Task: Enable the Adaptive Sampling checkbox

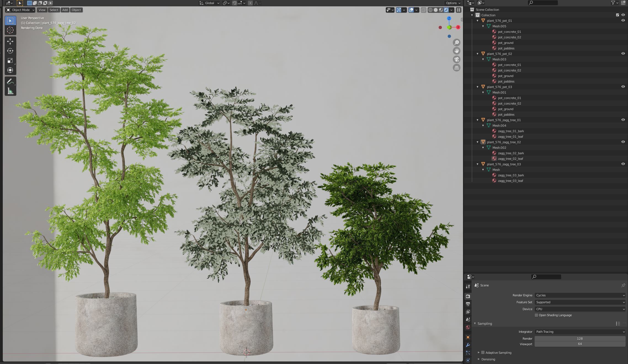Action: pyautogui.click(x=483, y=352)
